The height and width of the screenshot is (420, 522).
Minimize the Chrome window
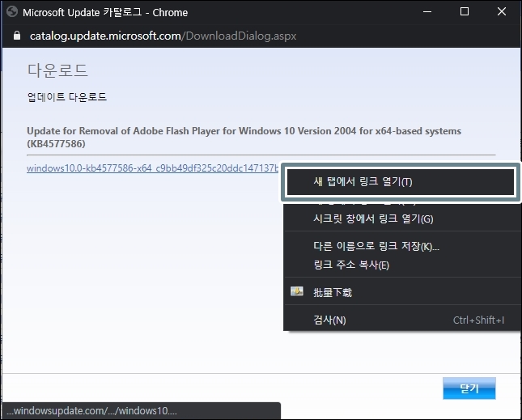click(x=427, y=11)
